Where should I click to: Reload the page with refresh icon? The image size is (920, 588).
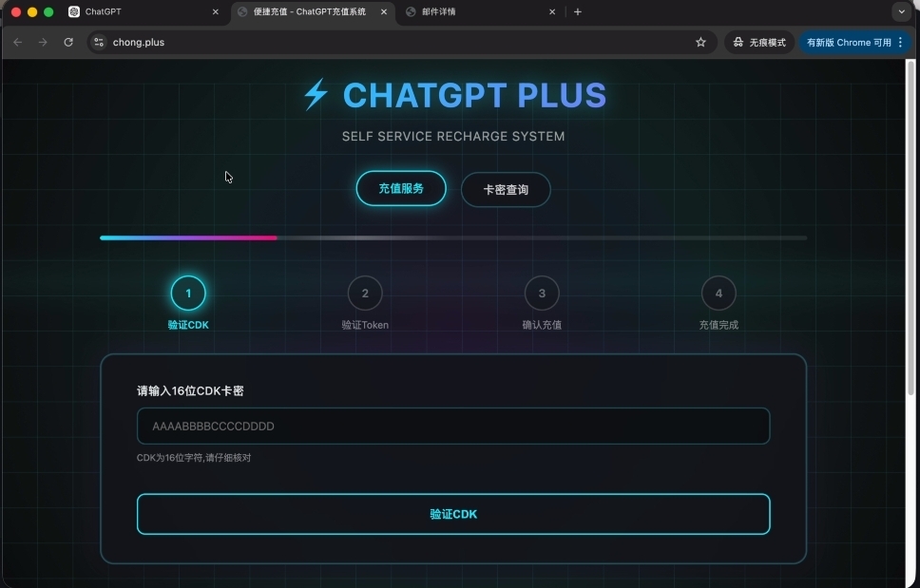click(x=68, y=42)
